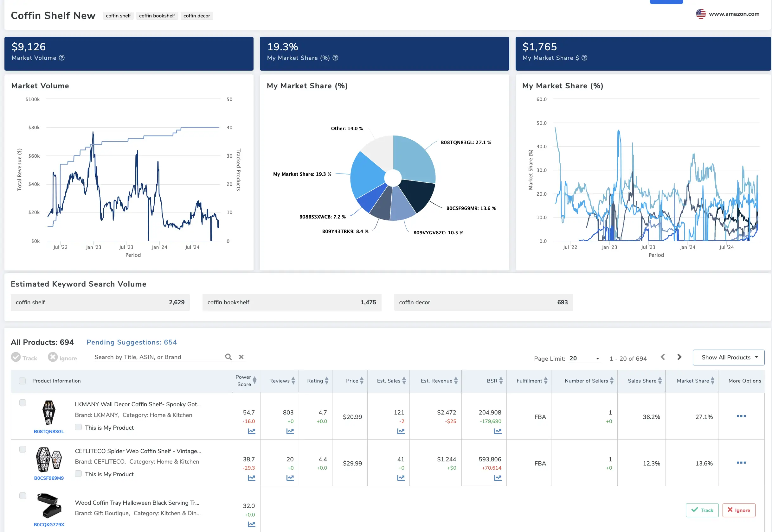Toggle select-all checkbox in table header
Viewport: 772px width, 532px height.
point(23,381)
